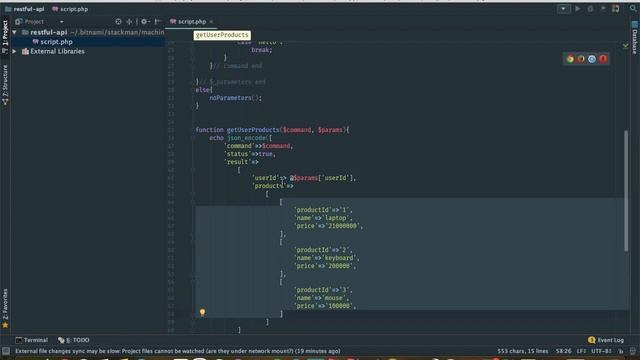Toggle the file read-only lock icon
The image size is (640, 360).
tap(621, 351)
